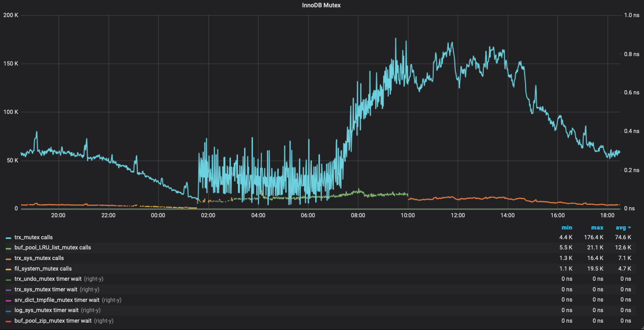This screenshot has width=644, height=330.
Task: Click the 4.7 K avg value
Action: 625,269
